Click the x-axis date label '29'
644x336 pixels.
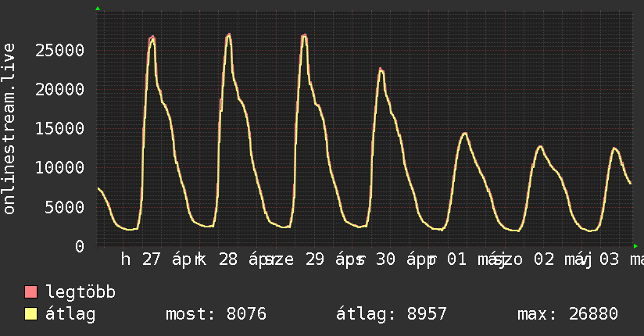tap(315, 259)
